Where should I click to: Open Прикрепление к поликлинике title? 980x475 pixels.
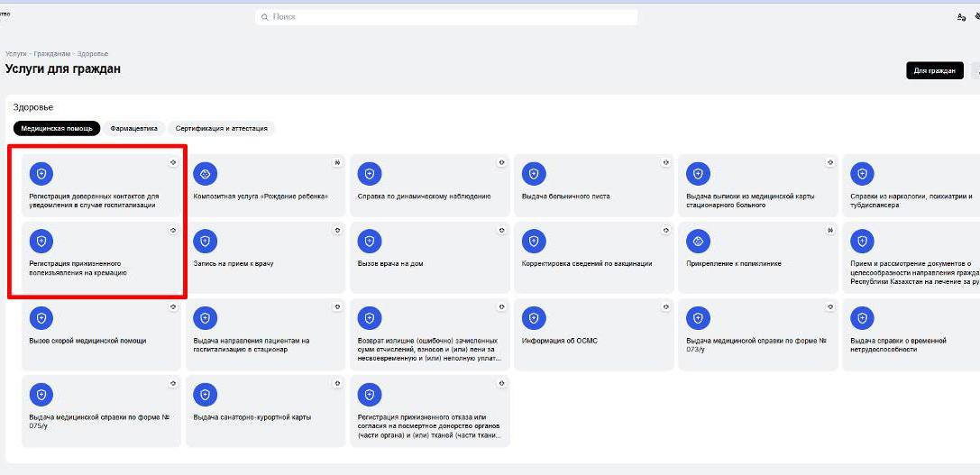click(x=734, y=264)
